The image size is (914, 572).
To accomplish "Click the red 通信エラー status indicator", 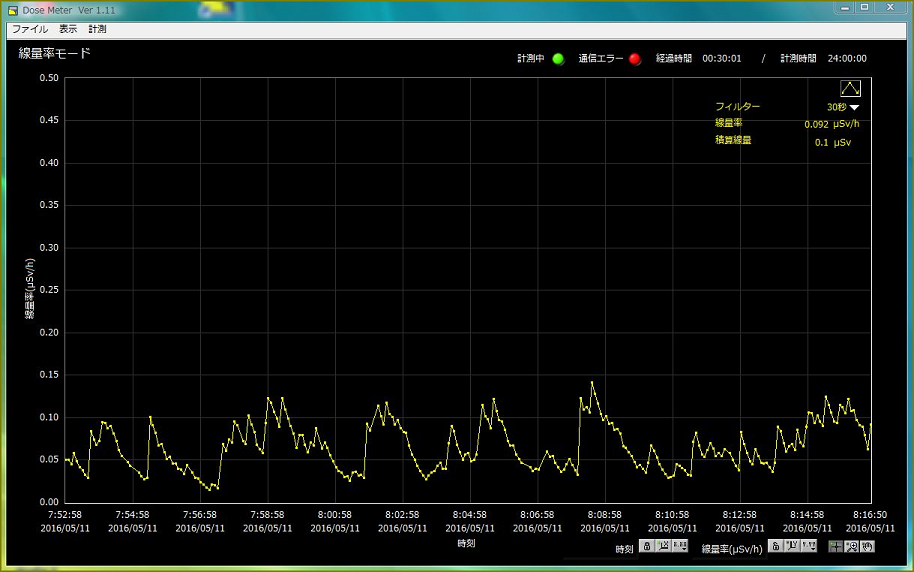I will pyautogui.click(x=634, y=59).
